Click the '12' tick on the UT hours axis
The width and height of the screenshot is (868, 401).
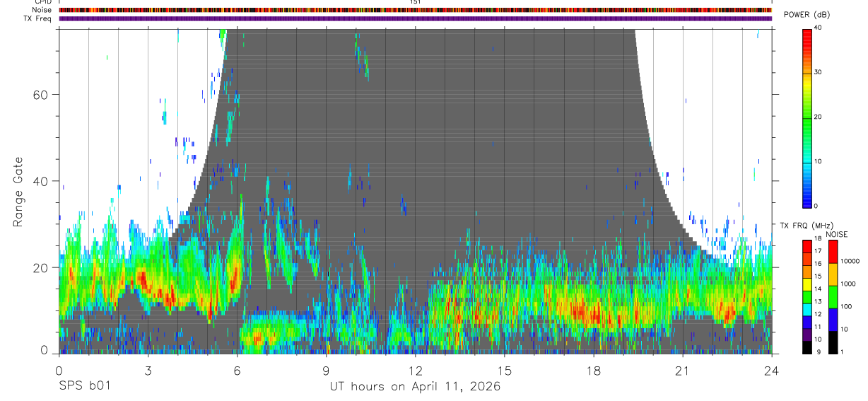click(x=416, y=371)
